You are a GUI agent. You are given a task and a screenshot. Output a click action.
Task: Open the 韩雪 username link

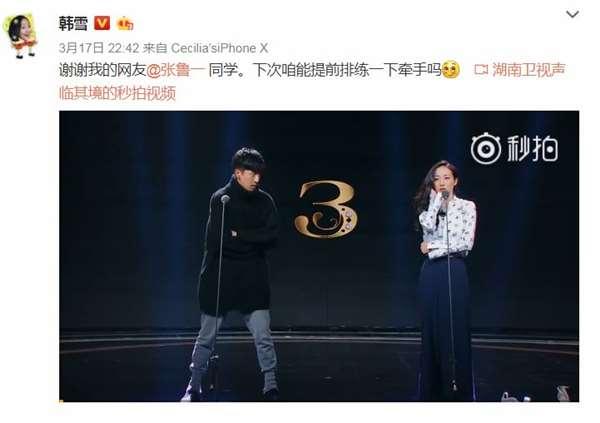click(73, 23)
